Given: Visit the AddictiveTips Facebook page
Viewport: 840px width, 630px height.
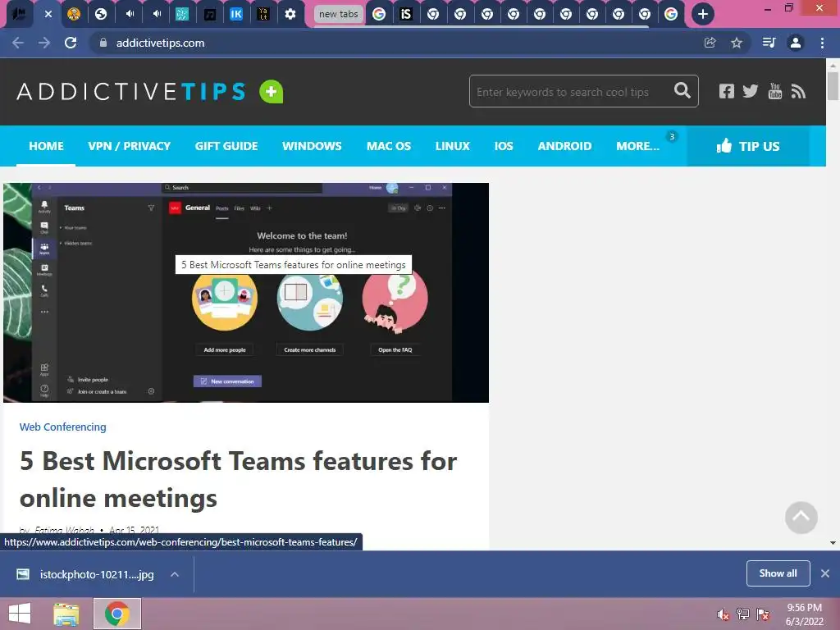Looking at the screenshot, I should (x=727, y=91).
